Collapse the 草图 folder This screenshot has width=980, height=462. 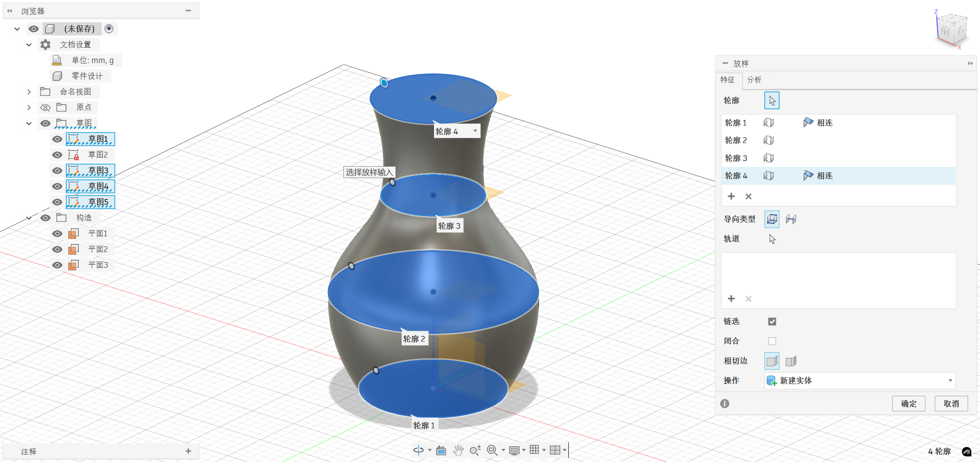(29, 123)
